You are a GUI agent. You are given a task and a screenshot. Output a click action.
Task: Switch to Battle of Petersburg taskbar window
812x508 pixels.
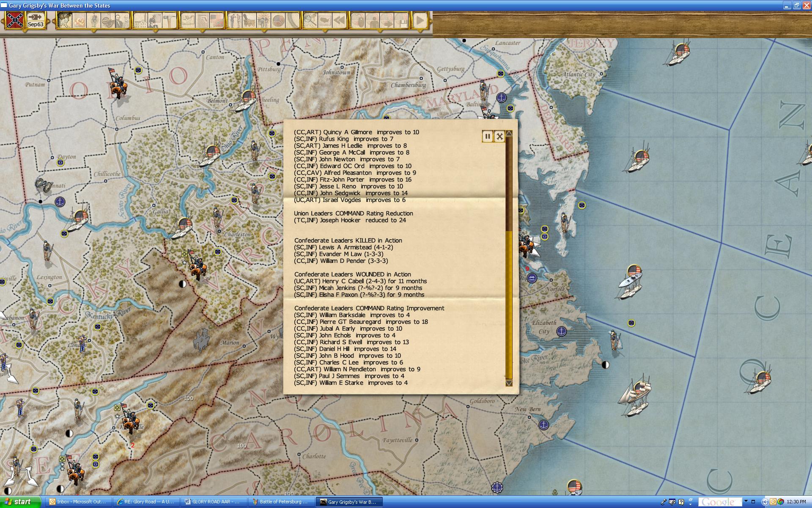coord(282,502)
